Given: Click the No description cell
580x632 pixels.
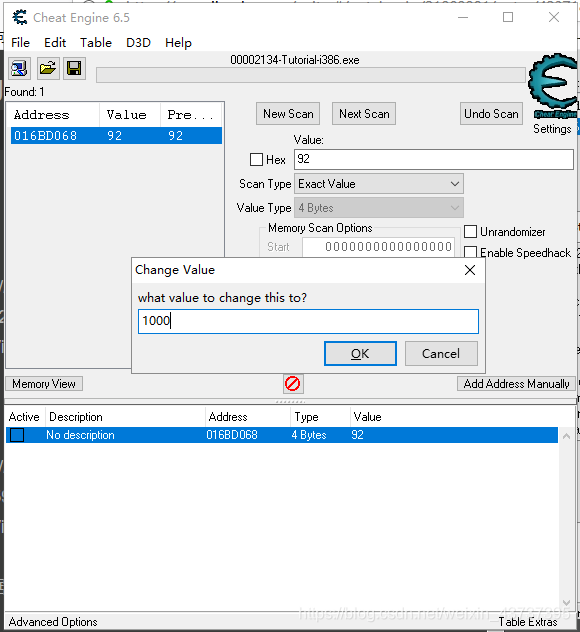Looking at the screenshot, I should pyautogui.click(x=80, y=435).
